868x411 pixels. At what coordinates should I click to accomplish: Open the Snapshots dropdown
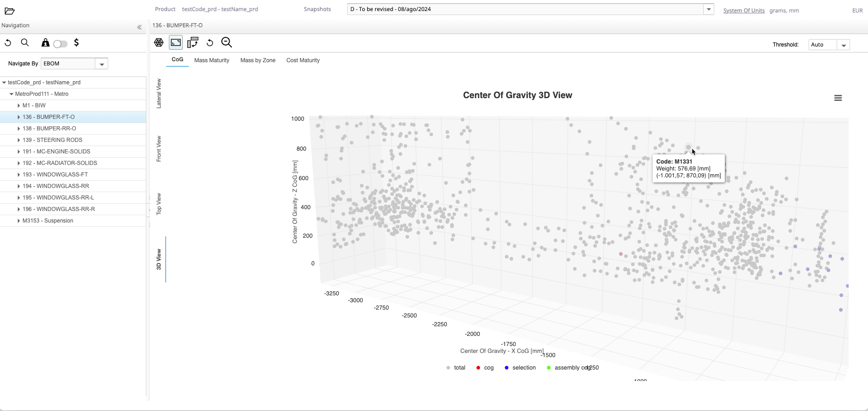pyautogui.click(x=708, y=9)
